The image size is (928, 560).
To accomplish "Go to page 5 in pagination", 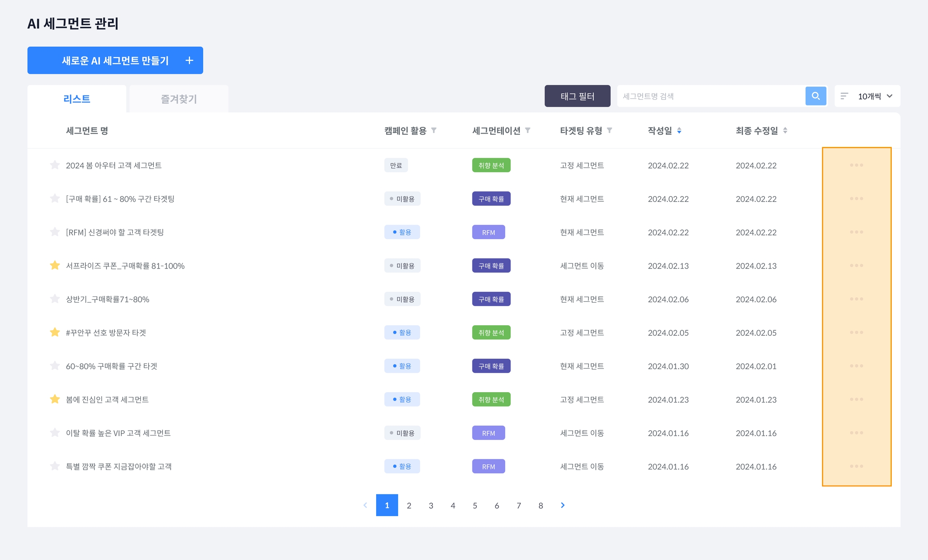I will click(x=475, y=505).
